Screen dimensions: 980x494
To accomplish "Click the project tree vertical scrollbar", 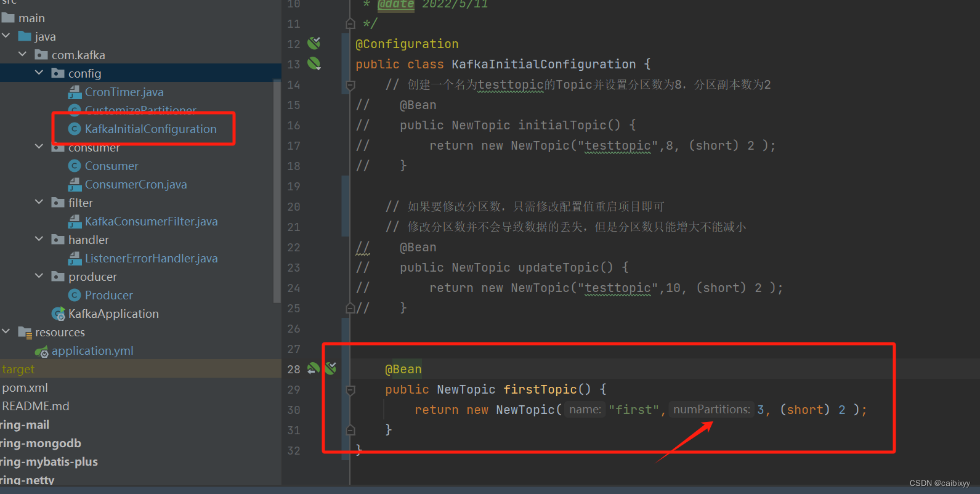I will pyautogui.click(x=277, y=192).
